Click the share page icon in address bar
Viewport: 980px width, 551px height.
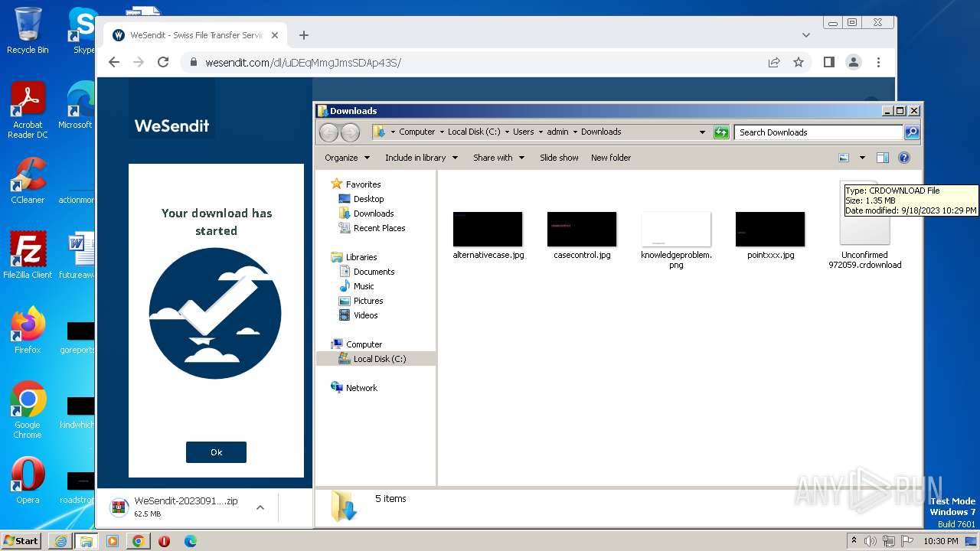pos(774,62)
